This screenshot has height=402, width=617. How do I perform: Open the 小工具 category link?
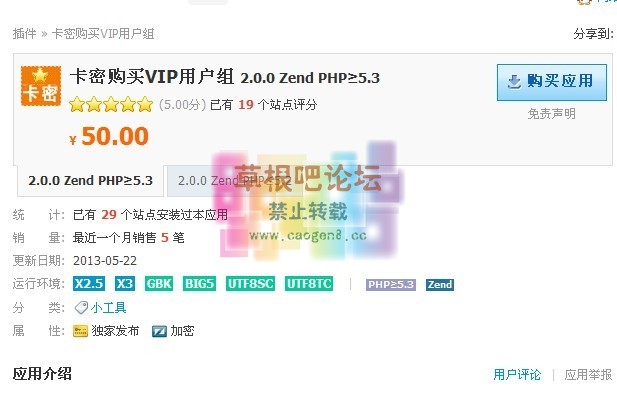click(109, 308)
